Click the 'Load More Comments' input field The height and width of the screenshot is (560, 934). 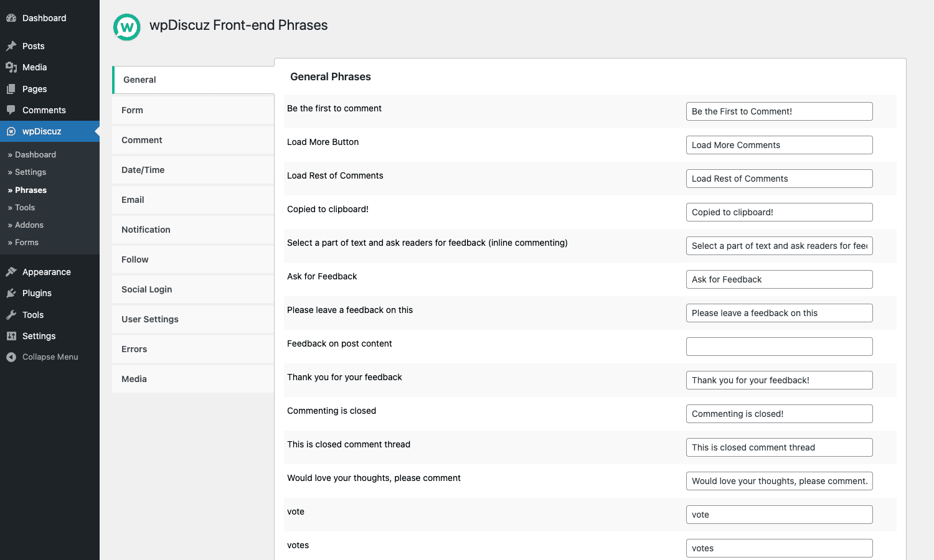coord(780,145)
